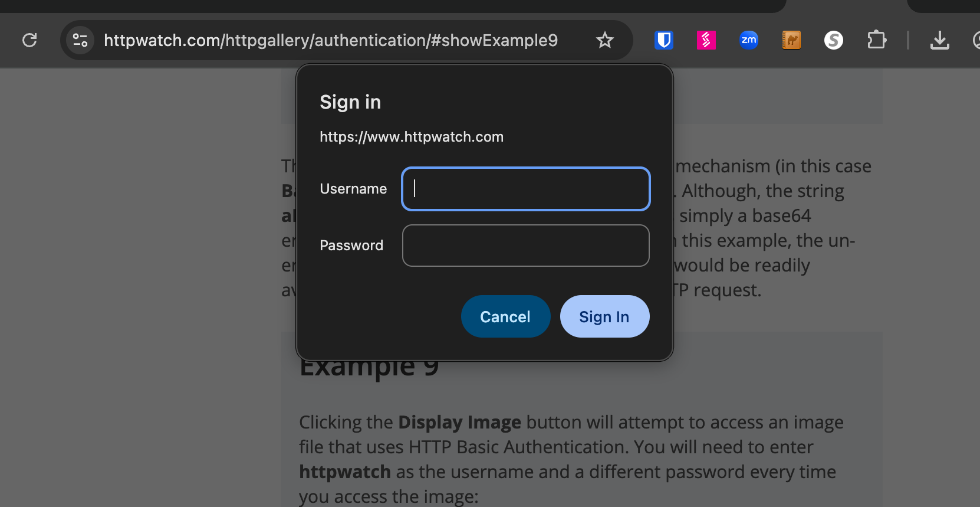
Task: Open the white circle S extension
Action: (x=833, y=40)
